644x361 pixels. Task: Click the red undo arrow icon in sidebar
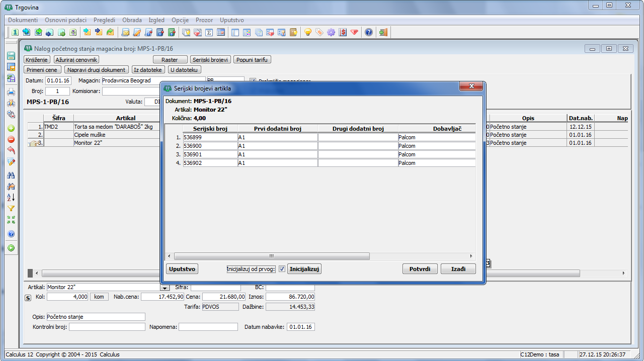click(x=11, y=150)
